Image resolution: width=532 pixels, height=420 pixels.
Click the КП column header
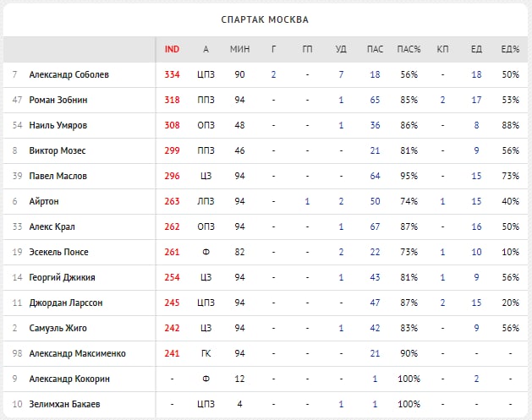click(442, 49)
